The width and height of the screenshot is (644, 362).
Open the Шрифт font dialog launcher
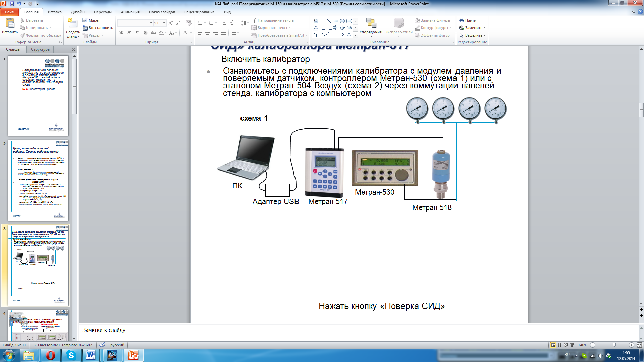[191, 42]
